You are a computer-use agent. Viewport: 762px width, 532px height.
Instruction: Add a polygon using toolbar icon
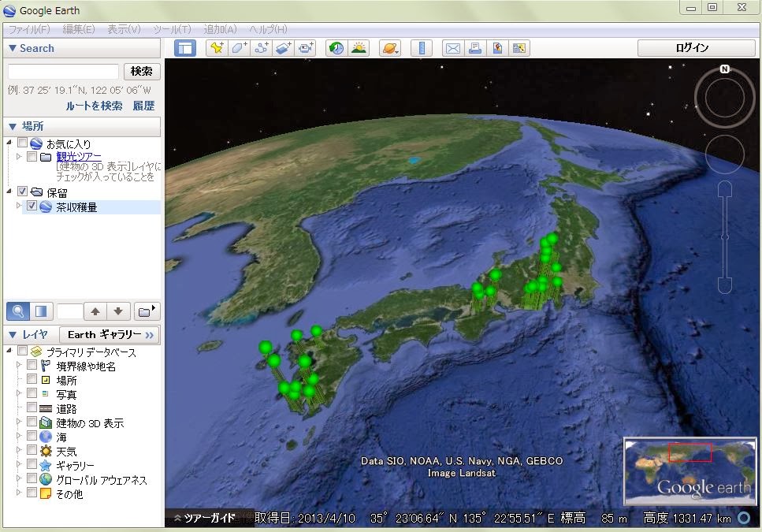pos(239,48)
